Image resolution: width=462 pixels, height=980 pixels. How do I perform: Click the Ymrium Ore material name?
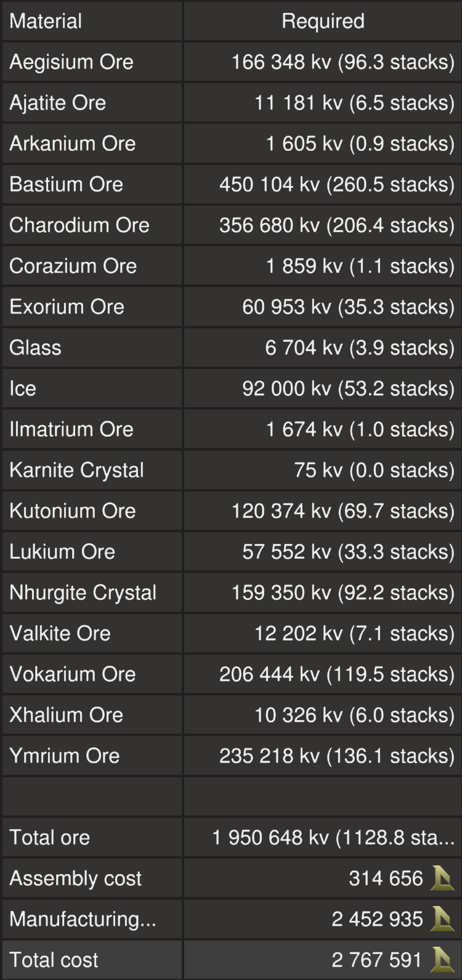point(65,756)
